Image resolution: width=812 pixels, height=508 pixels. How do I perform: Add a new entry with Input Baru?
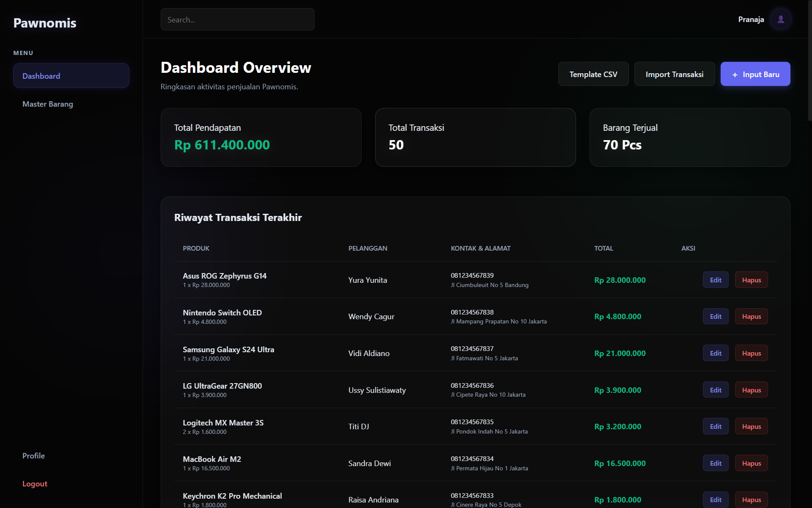click(x=755, y=74)
